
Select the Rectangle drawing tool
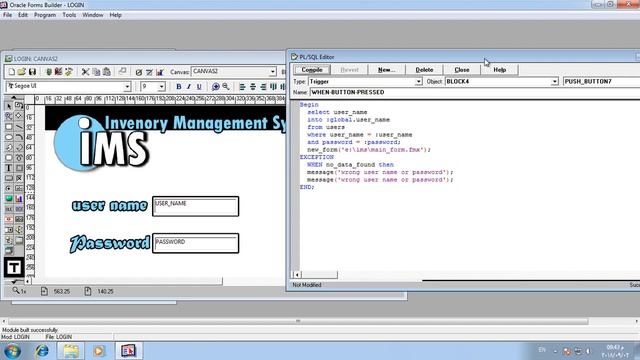tap(9, 127)
